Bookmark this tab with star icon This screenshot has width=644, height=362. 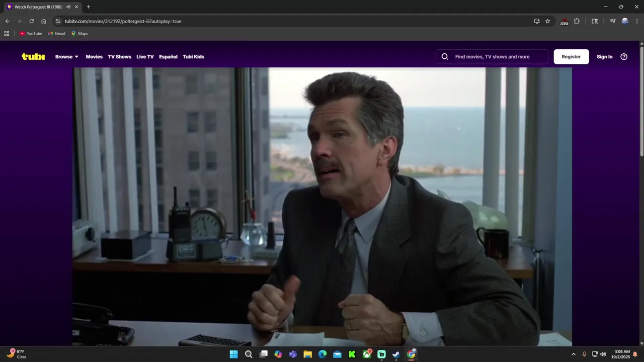coord(548,21)
